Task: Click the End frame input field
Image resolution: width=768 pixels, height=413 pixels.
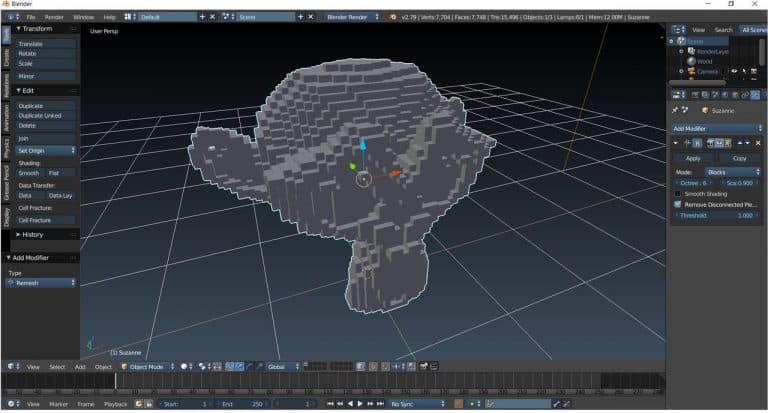Action: coord(238,404)
